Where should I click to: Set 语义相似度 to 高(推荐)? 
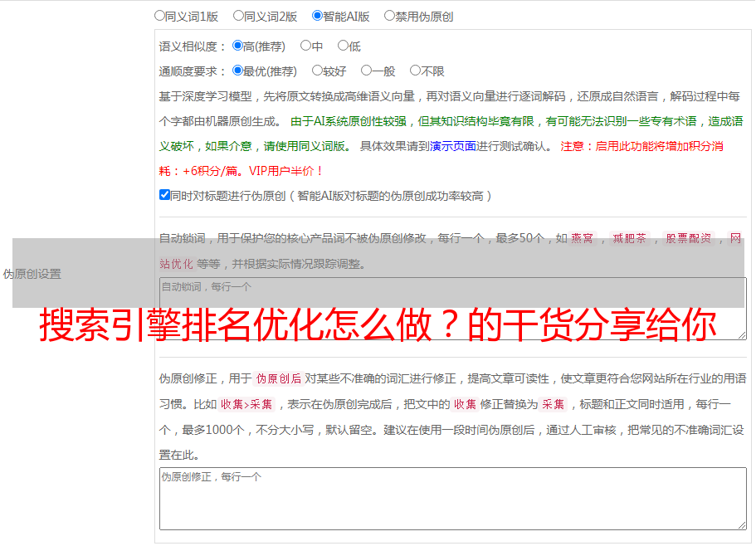[x=237, y=46]
